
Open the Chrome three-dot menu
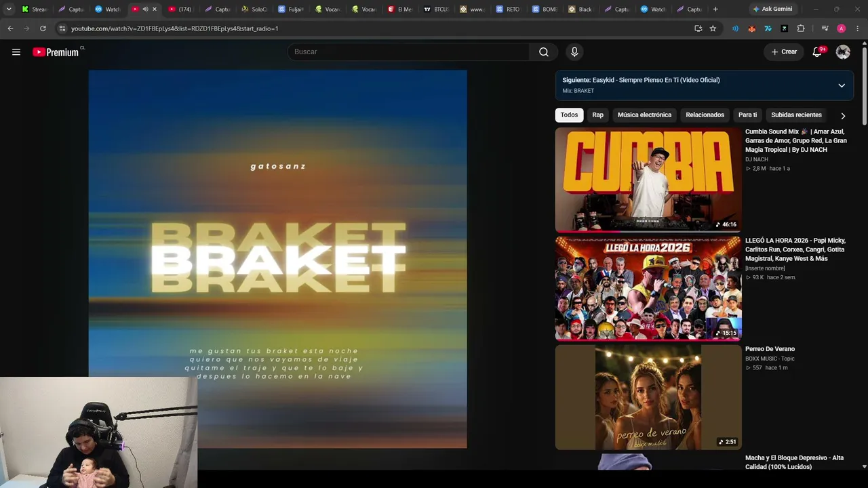pos(858,28)
